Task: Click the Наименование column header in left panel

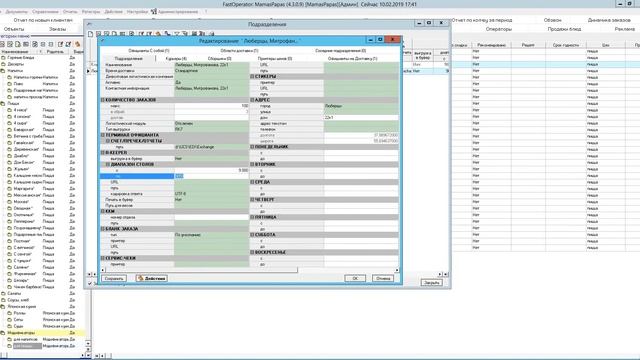Action: 18,51
